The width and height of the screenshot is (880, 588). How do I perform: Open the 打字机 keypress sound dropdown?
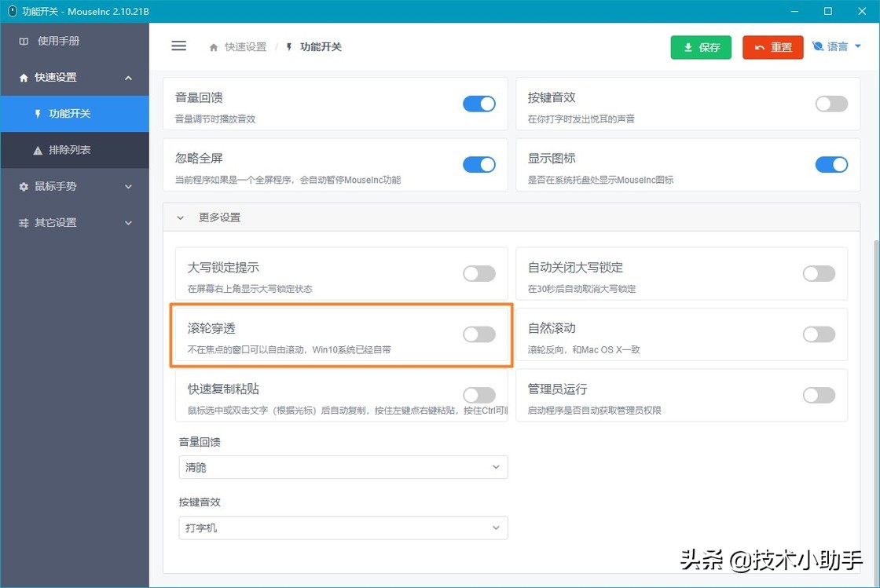342,527
